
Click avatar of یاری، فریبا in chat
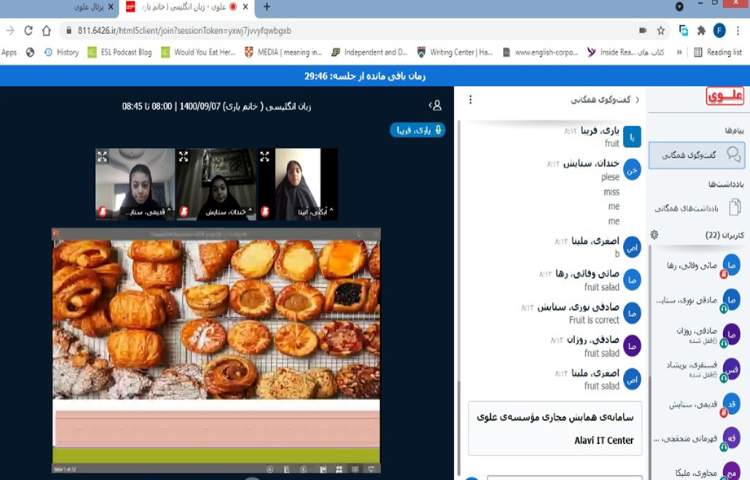pos(632,137)
